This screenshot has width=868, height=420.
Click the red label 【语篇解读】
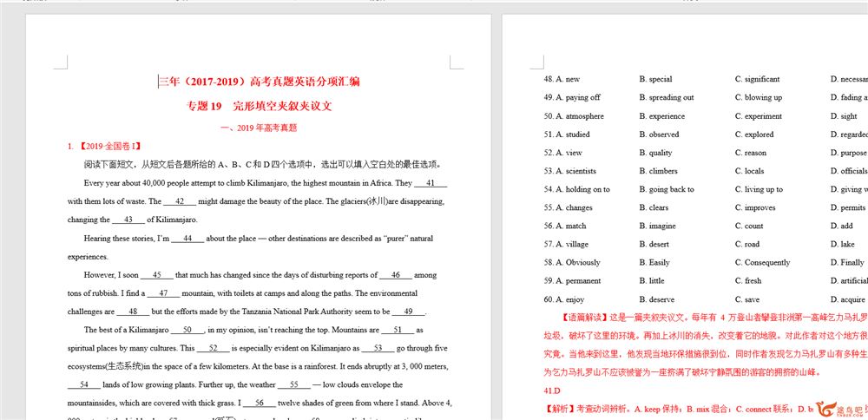point(584,318)
